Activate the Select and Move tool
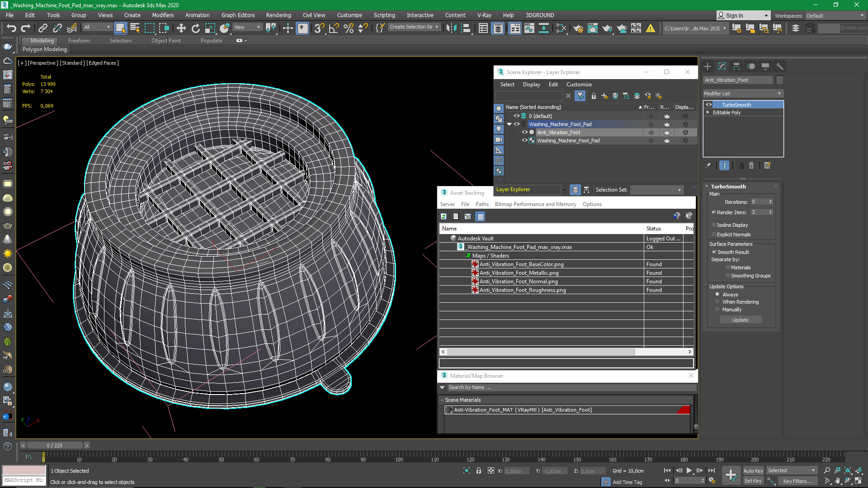This screenshot has width=868, height=488. tap(181, 28)
